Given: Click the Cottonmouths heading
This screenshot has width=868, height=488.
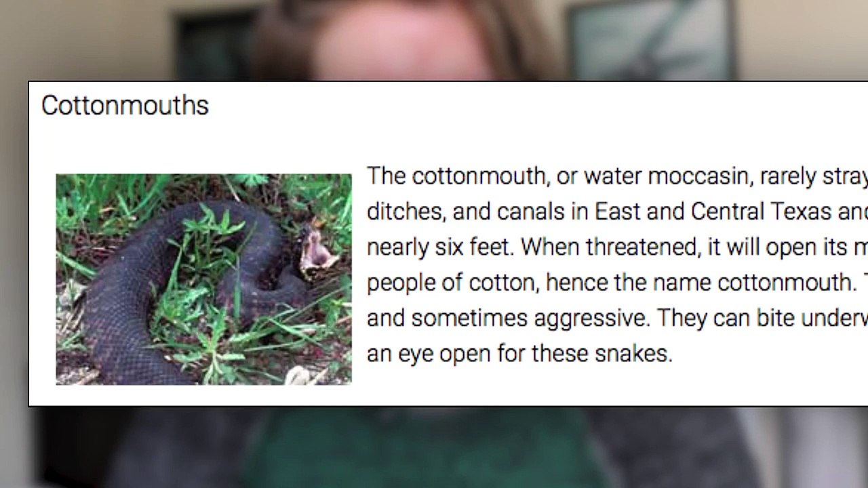Looking at the screenshot, I should tap(125, 106).
